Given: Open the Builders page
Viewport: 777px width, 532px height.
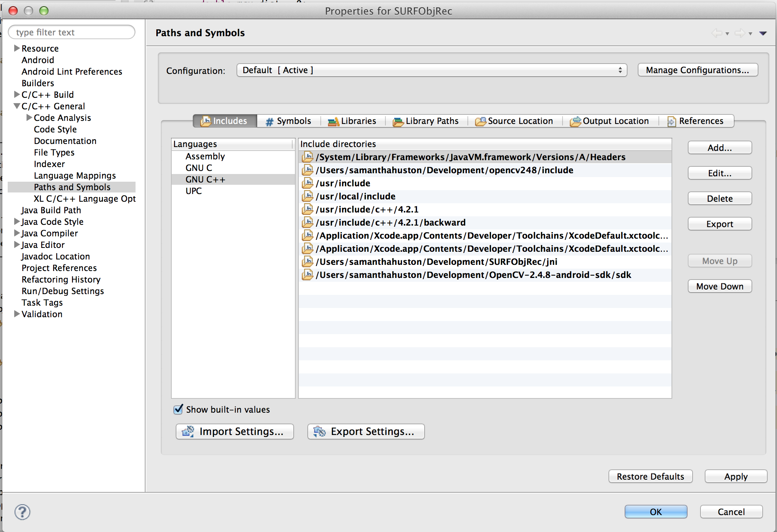Looking at the screenshot, I should (38, 83).
